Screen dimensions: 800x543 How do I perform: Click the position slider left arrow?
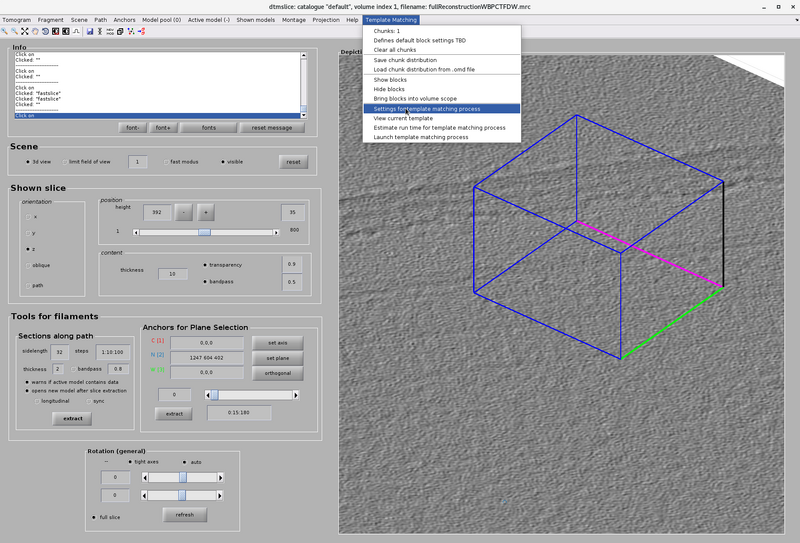coord(136,233)
